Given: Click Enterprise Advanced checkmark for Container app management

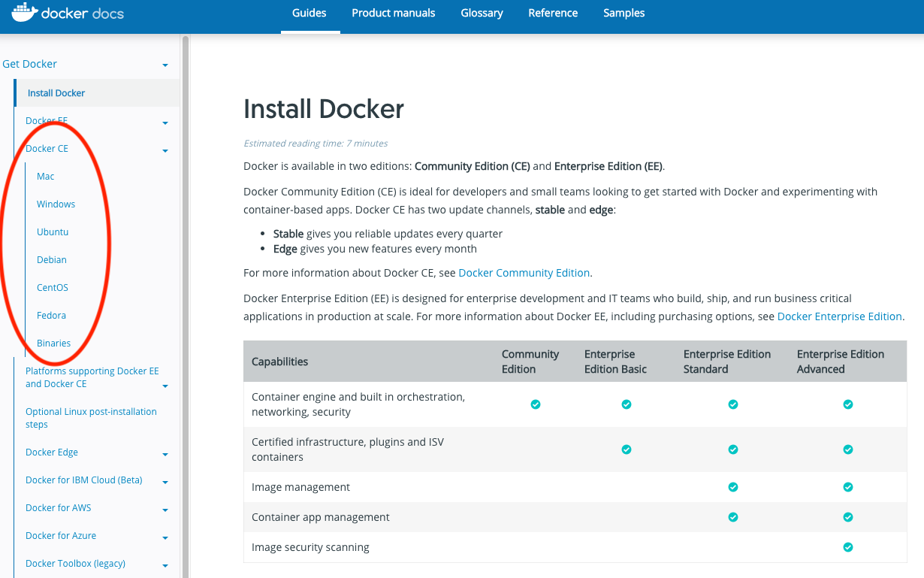Looking at the screenshot, I should point(848,517).
